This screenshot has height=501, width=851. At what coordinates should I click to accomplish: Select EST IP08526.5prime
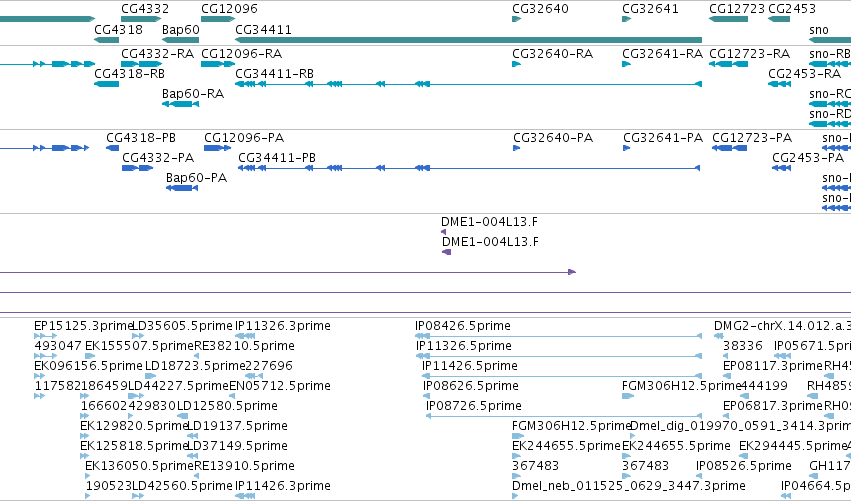tap(744, 467)
